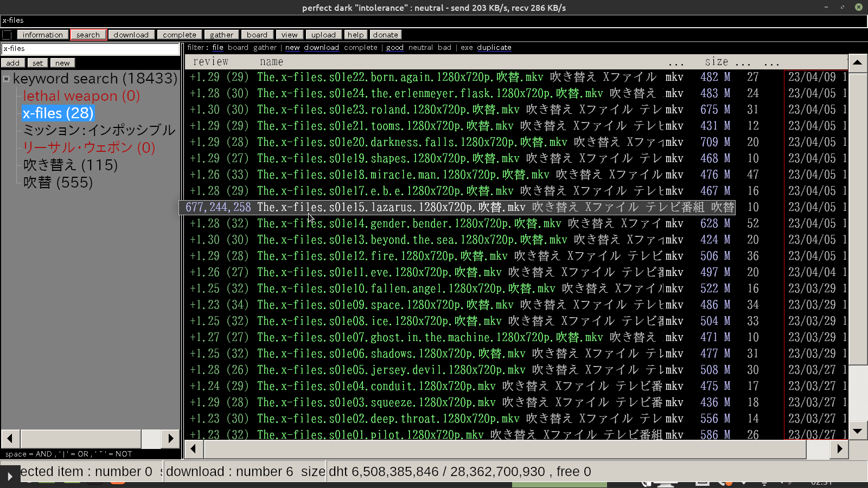Open the download tab
Image resolution: width=868 pixels, height=488 pixels.
131,35
